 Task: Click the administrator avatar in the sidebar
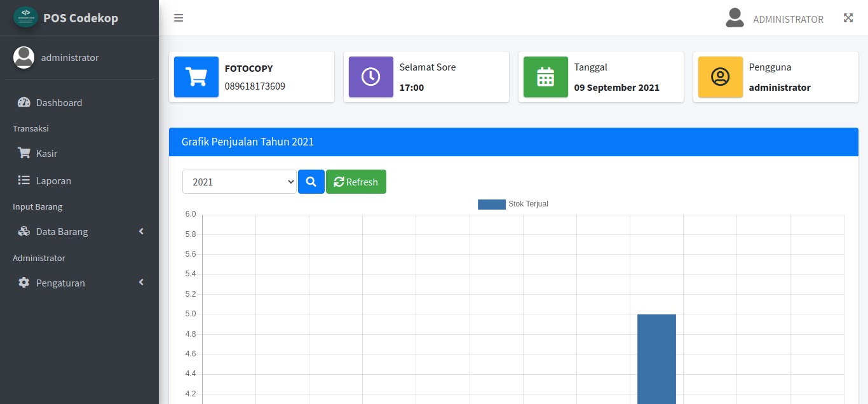pos(24,57)
